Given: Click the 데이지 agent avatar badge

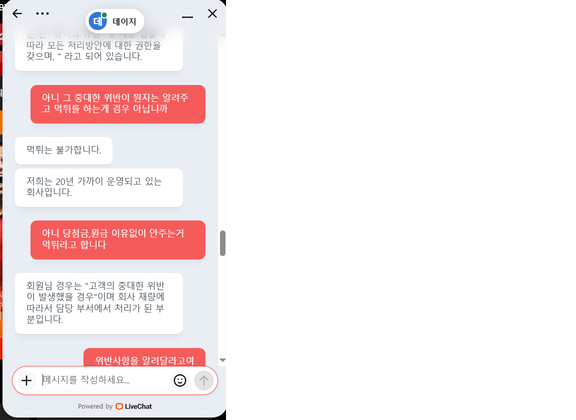Looking at the screenshot, I should tap(98, 21).
